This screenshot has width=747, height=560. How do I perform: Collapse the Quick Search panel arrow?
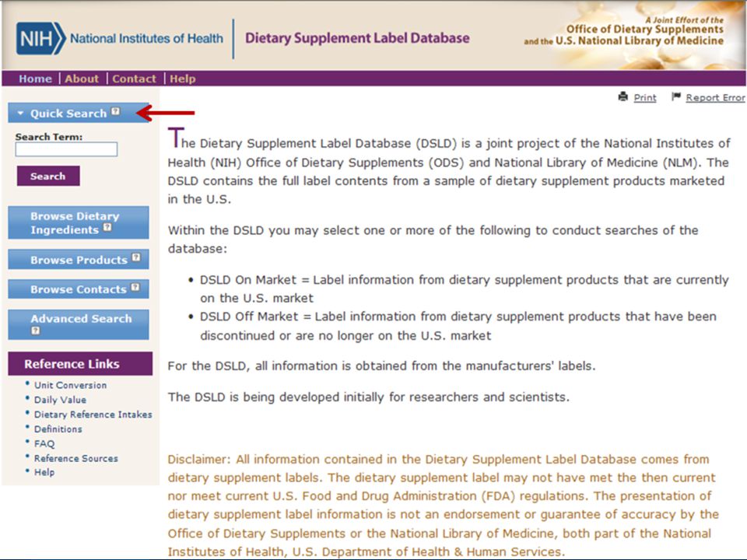tap(20, 114)
